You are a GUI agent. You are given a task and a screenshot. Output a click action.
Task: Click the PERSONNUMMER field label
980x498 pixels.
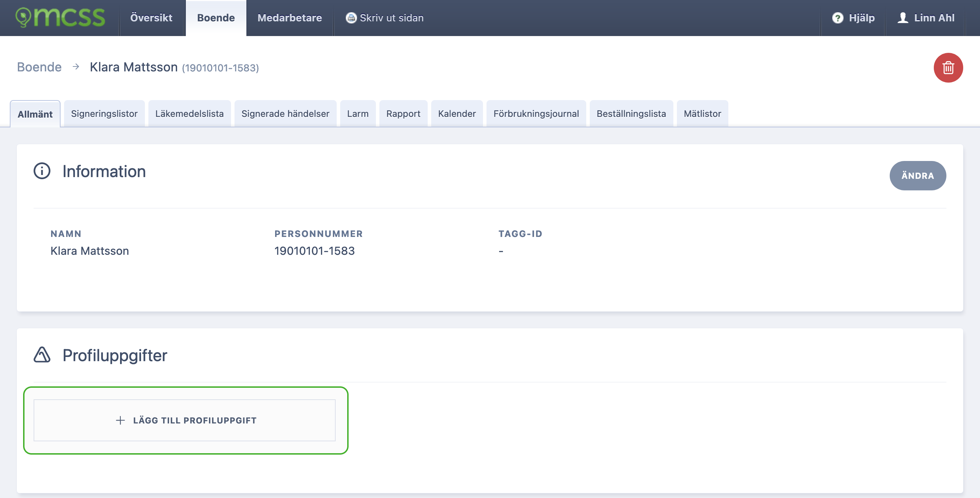[x=319, y=233]
